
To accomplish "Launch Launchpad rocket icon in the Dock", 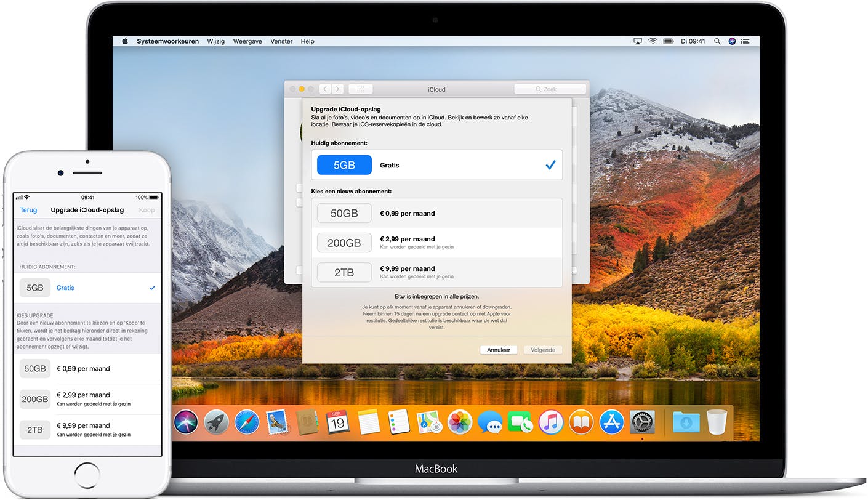I will [216, 422].
